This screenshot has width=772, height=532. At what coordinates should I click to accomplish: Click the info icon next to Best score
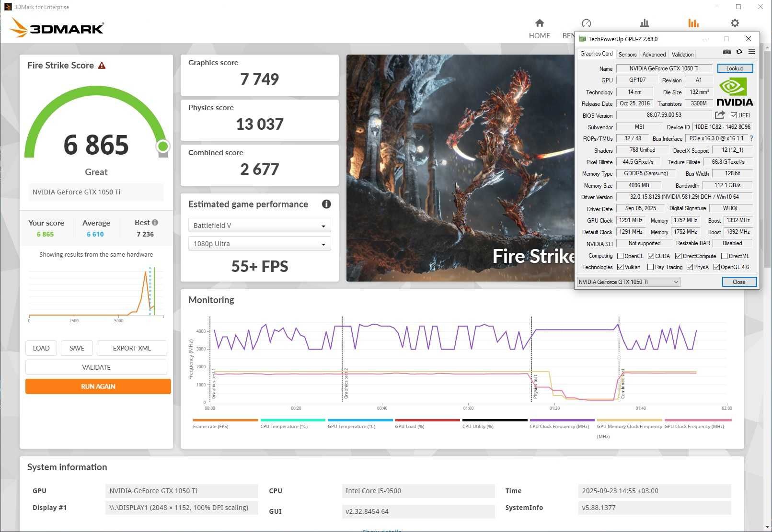coord(155,223)
